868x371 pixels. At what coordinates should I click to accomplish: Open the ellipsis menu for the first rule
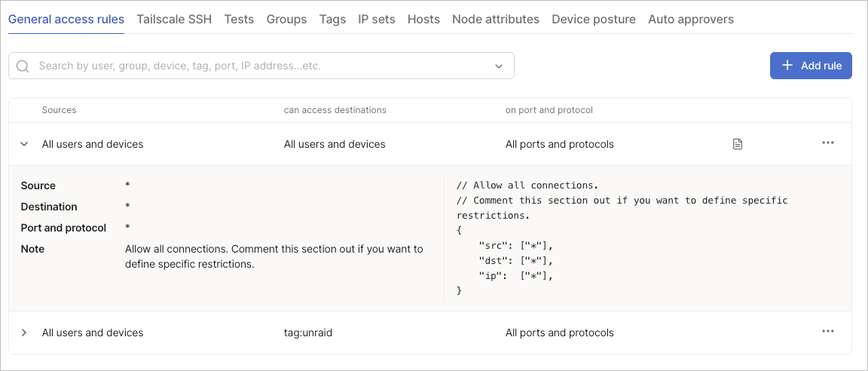click(x=827, y=143)
